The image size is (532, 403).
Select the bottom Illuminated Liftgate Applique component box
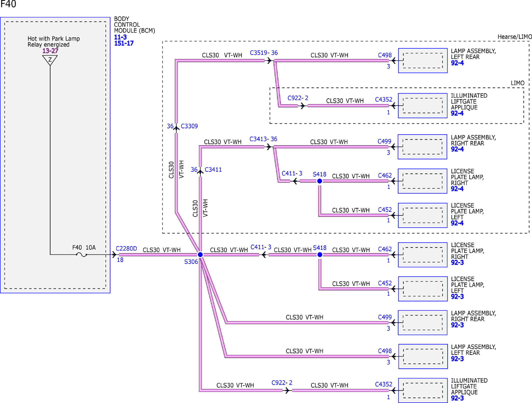(423, 390)
